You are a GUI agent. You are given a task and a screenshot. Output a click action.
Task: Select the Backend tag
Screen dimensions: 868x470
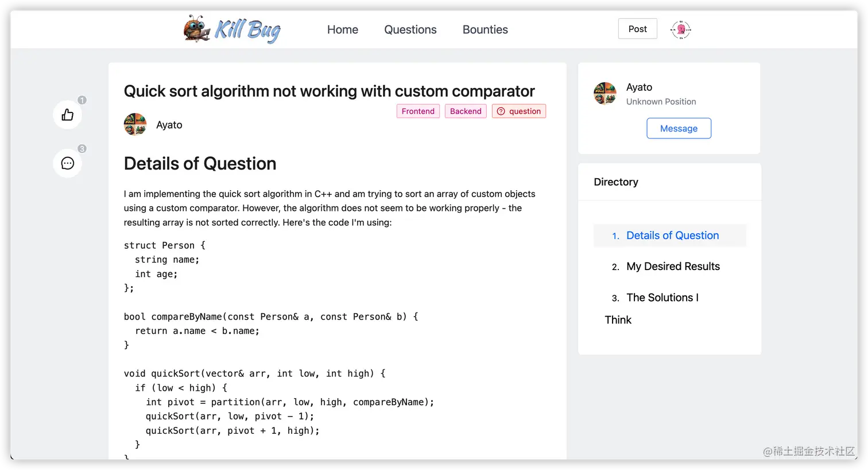pyautogui.click(x=466, y=111)
